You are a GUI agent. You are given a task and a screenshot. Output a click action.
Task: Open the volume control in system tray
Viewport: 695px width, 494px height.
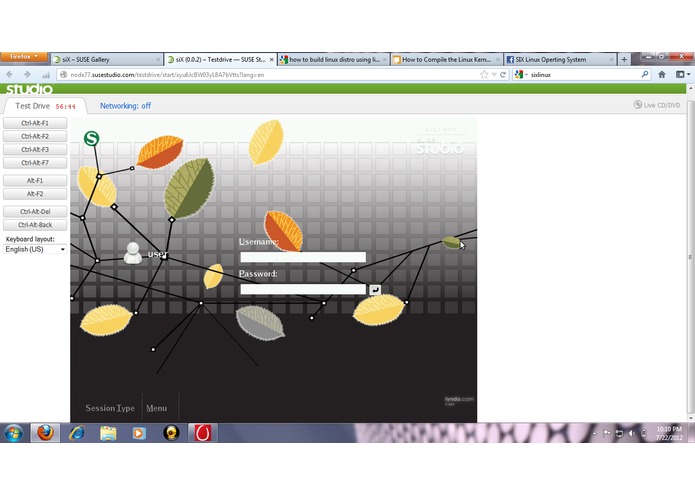pos(632,433)
